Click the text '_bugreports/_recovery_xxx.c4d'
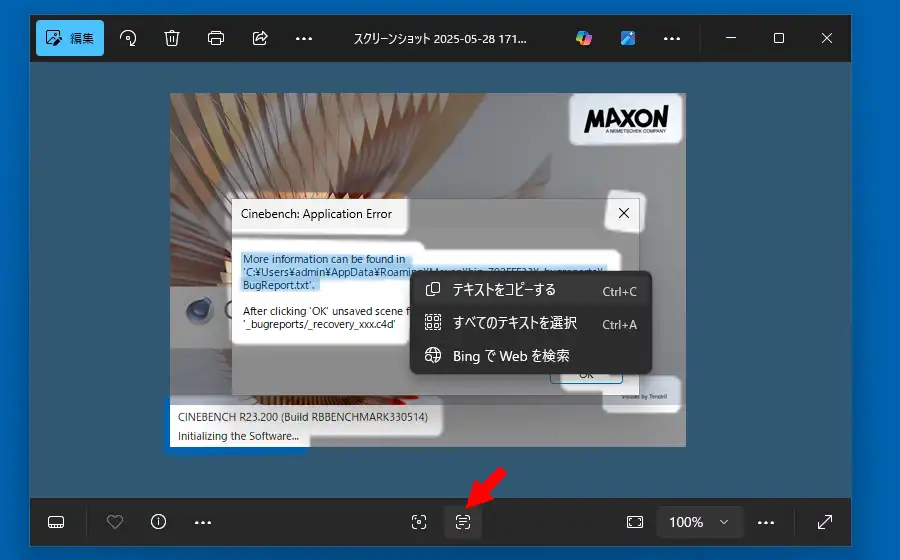 coord(319,324)
